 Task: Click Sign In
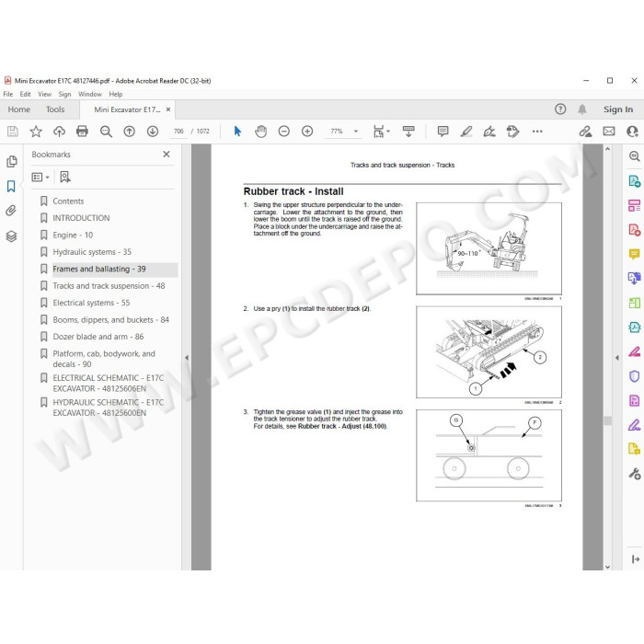[617, 109]
